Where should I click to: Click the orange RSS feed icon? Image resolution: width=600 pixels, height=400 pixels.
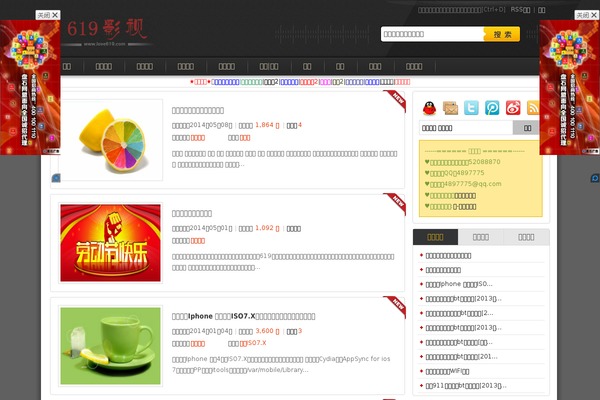tap(533, 108)
